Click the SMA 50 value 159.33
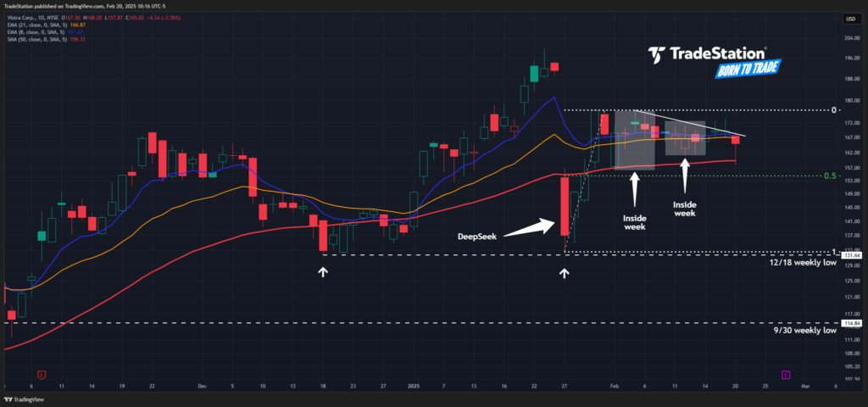Image resolution: width=868 pixels, height=407 pixels. pyautogui.click(x=77, y=39)
